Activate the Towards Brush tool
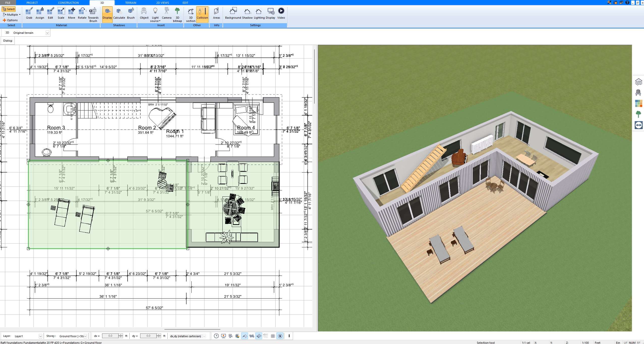644x344 pixels. point(93,15)
